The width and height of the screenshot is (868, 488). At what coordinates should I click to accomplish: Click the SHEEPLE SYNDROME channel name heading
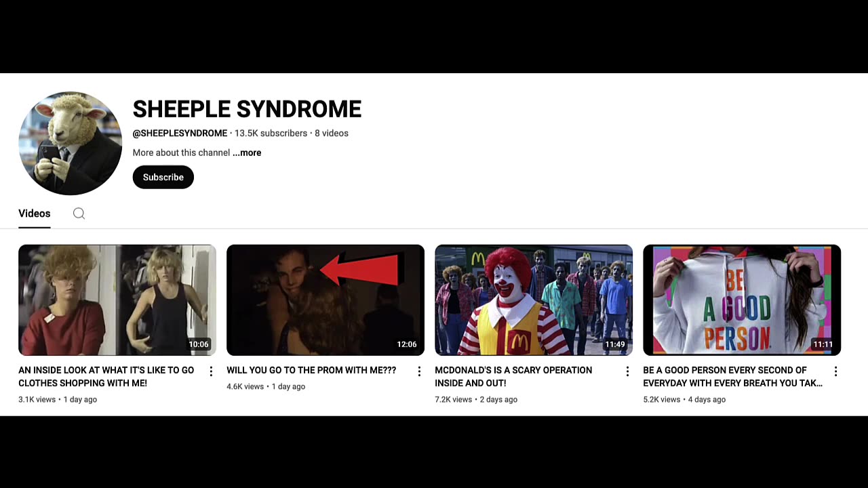247,109
